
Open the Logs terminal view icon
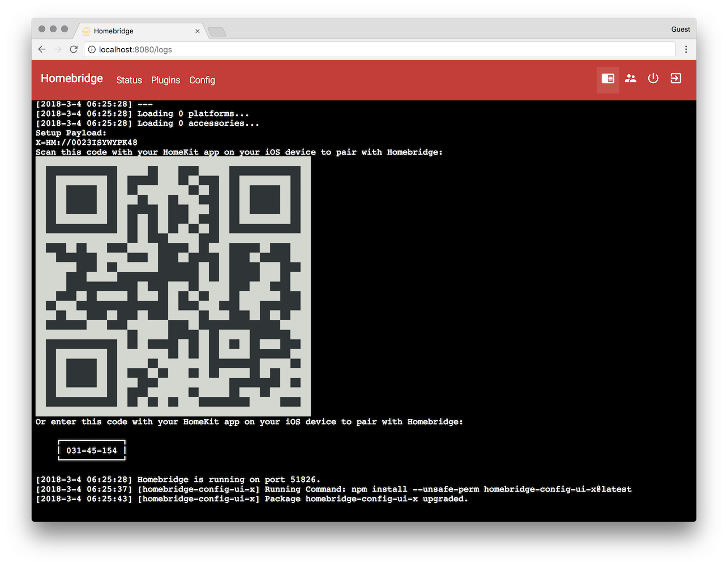tap(608, 79)
